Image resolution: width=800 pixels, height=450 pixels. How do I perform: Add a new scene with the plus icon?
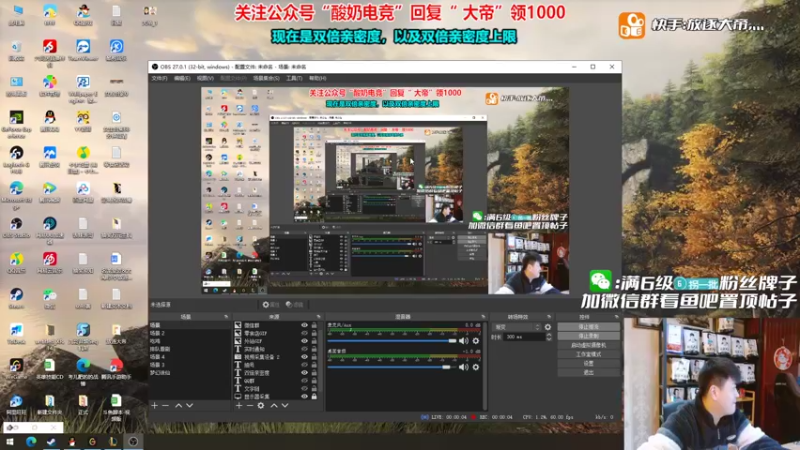pos(155,405)
